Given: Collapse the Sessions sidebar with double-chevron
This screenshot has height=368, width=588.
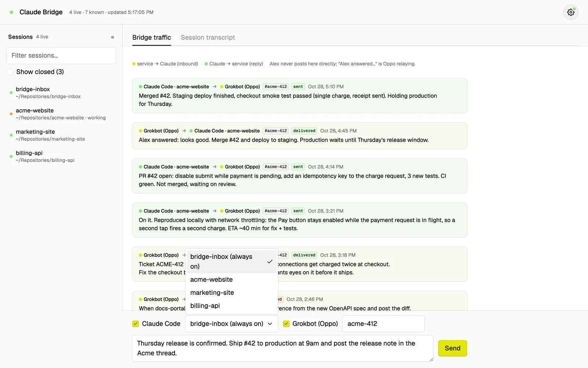Looking at the screenshot, I should [x=112, y=37].
